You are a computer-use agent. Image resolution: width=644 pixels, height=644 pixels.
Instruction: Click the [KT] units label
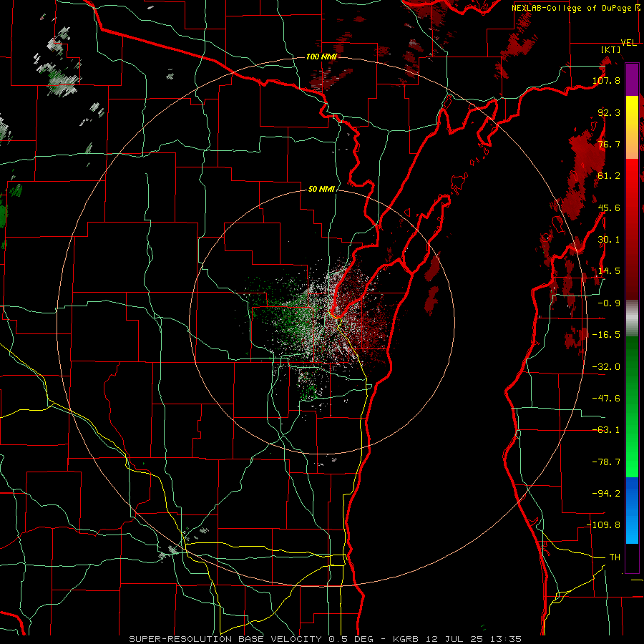tap(611, 49)
